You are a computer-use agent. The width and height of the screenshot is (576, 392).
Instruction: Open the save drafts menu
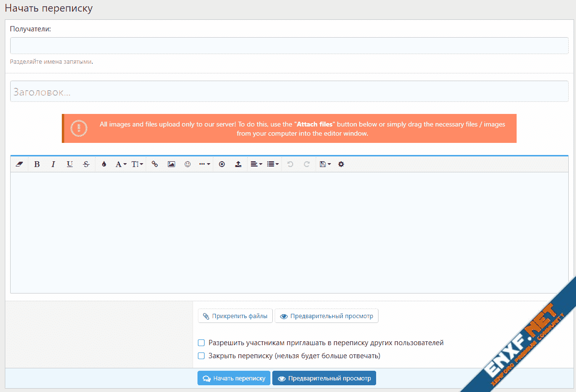coord(325,164)
